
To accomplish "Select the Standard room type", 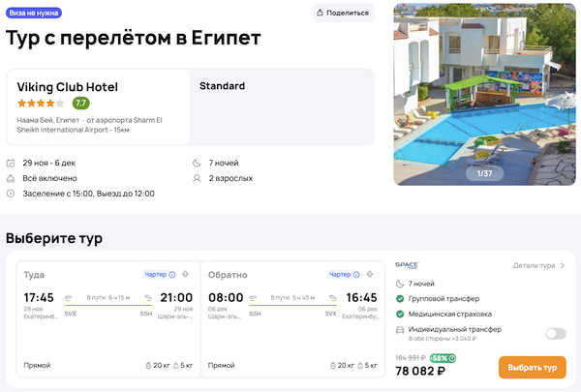I will point(222,86).
